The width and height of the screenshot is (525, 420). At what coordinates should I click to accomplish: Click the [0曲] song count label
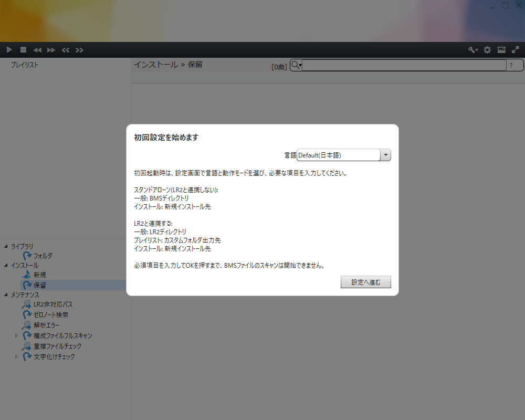pos(279,67)
